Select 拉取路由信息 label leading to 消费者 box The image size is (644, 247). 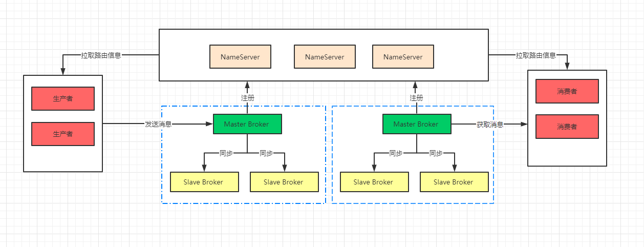tap(535, 55)
